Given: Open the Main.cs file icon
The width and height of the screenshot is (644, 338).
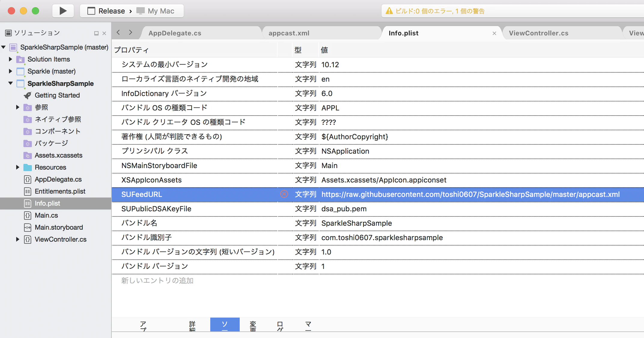Looking at the screenshot, I should point(27,216).
